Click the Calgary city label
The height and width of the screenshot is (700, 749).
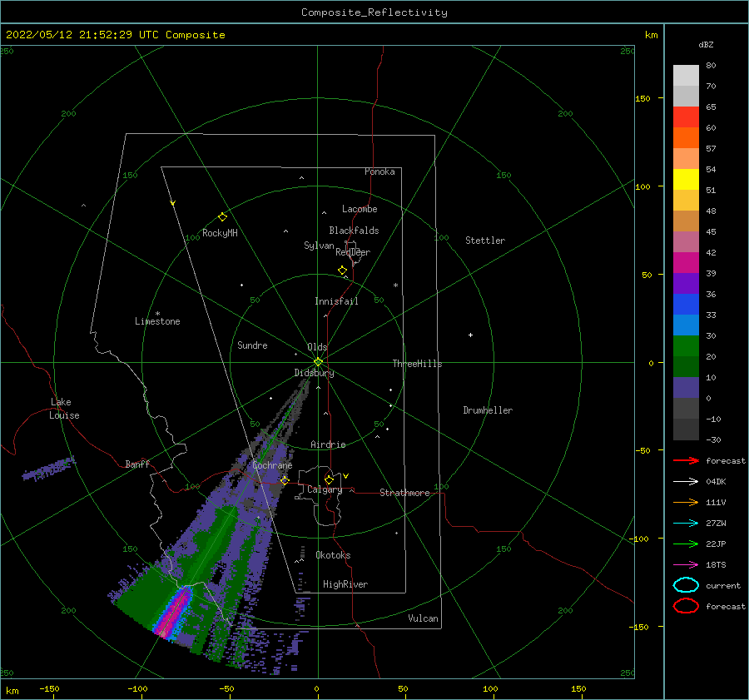325,489
